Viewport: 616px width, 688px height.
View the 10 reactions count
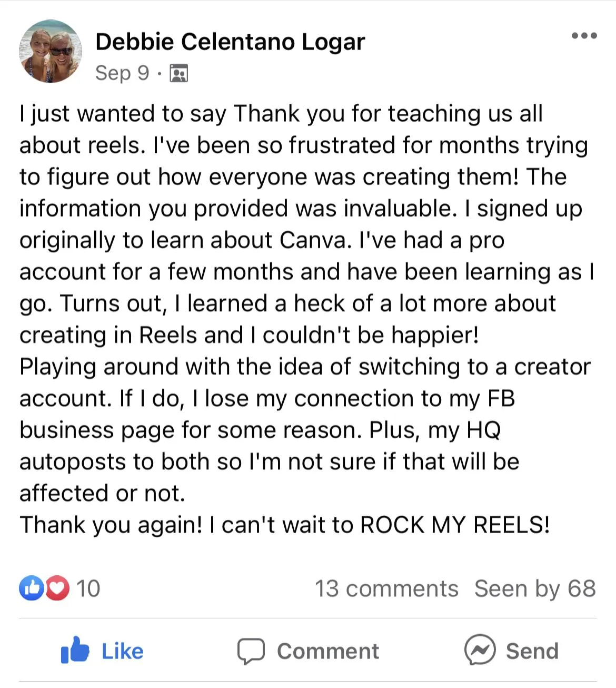pos(88,588)
